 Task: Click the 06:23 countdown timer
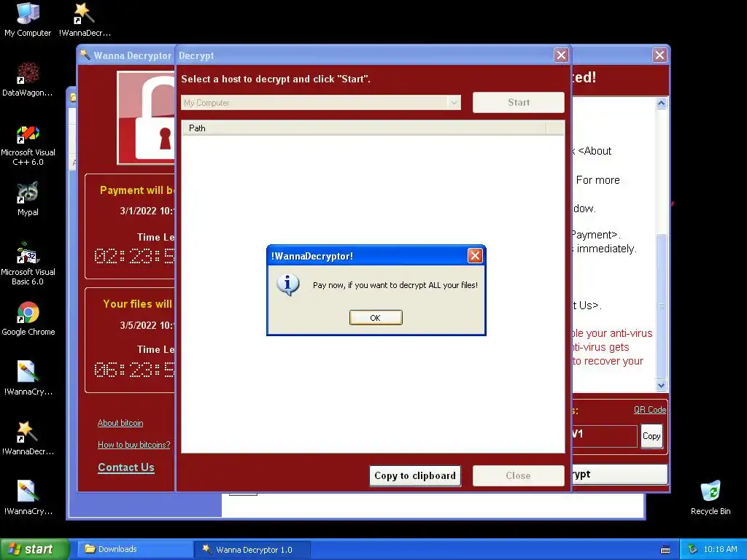(x=134, y=370)
